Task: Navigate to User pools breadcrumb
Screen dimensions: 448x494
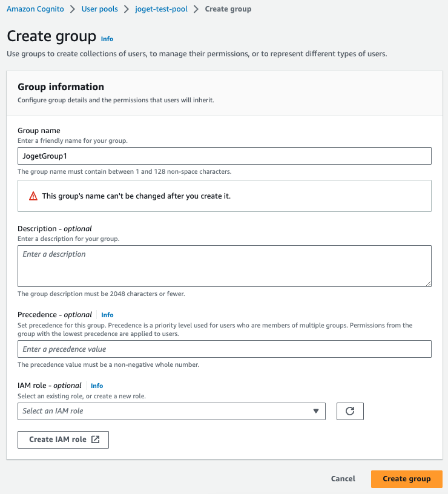Action: pos(99,9)
